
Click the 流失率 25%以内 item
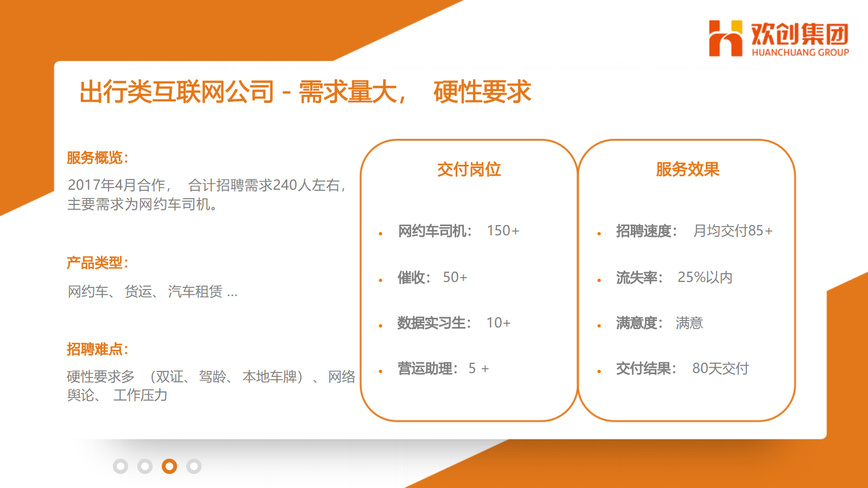674,278
